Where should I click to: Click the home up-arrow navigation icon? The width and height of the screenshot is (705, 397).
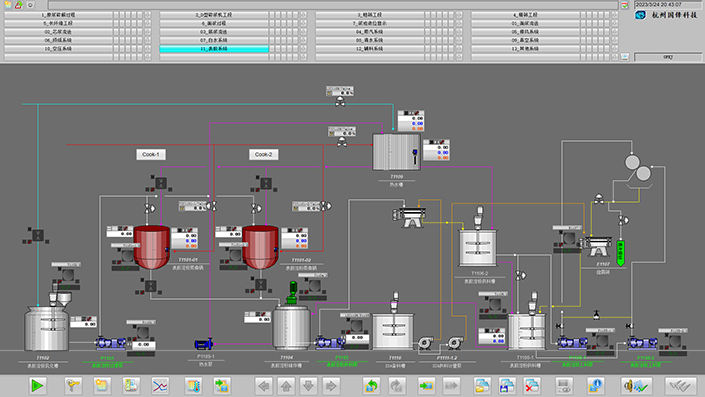286,385
